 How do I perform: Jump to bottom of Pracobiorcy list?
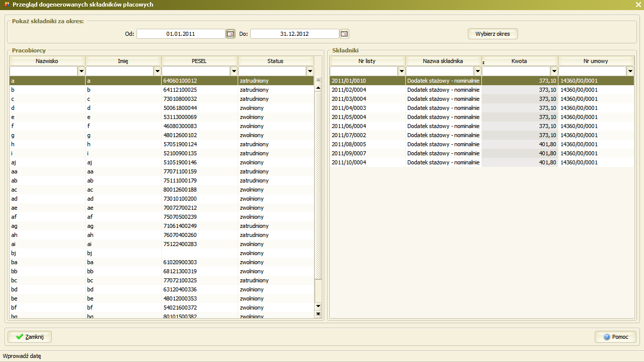point(318,314)
